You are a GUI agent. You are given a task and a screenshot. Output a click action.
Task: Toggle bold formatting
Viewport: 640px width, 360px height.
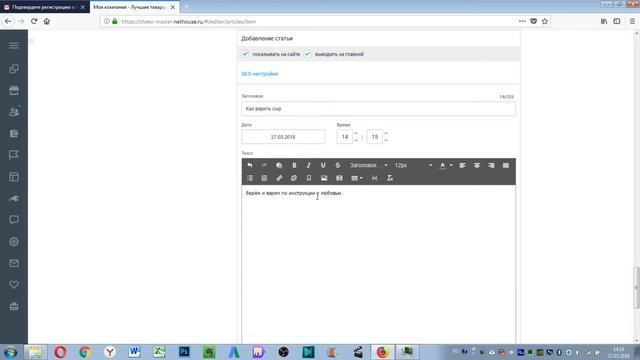pos(294,165)
